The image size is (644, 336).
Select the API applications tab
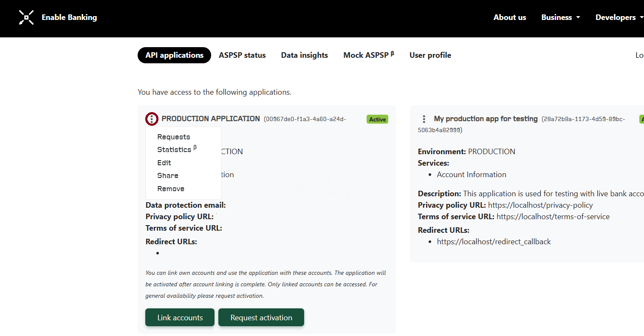pos(174,55)
